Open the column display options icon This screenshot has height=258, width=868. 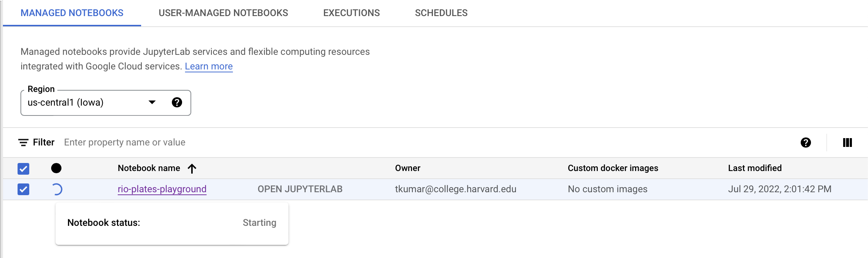847,143
